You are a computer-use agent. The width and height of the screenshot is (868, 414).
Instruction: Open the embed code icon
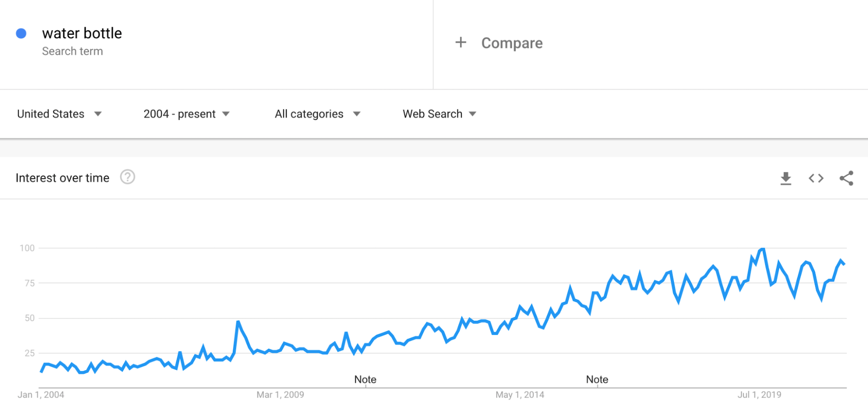pyautogui.click(x=816, y=178)
